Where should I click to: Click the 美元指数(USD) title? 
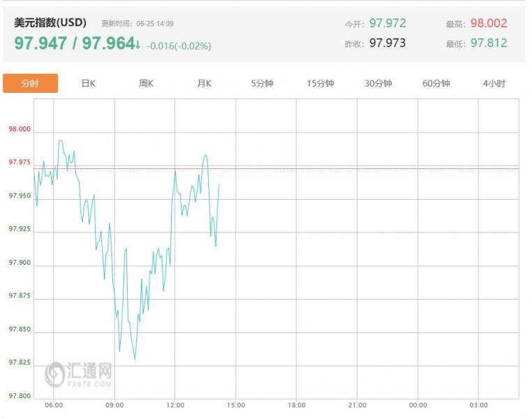(x=50, y=23)
